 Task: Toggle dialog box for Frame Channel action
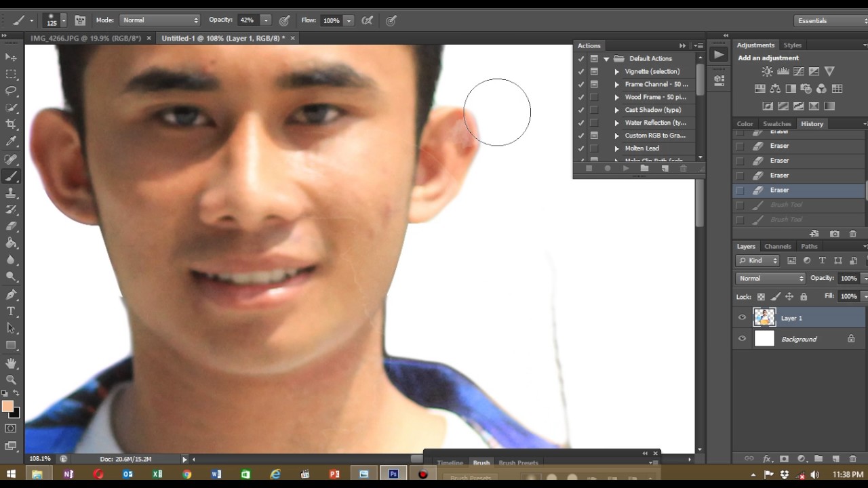(x=594, y=84)
